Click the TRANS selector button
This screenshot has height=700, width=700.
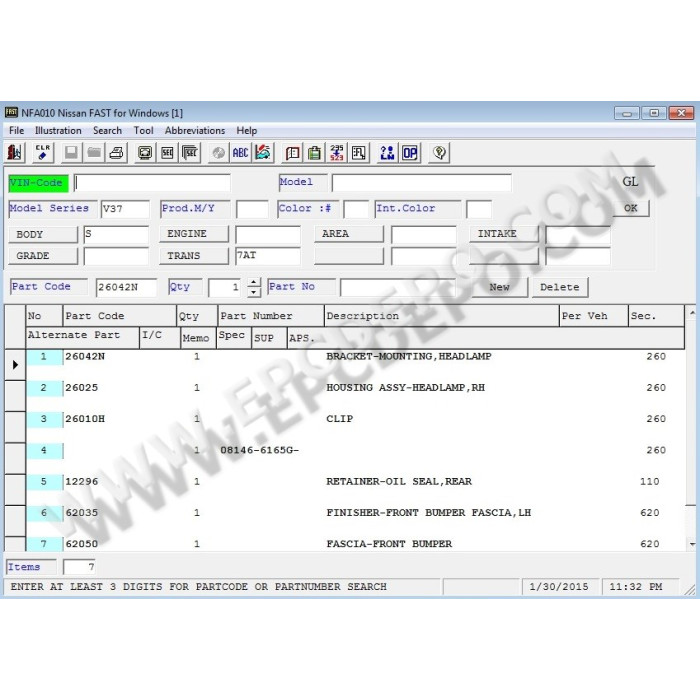click(x=194, y=256)
